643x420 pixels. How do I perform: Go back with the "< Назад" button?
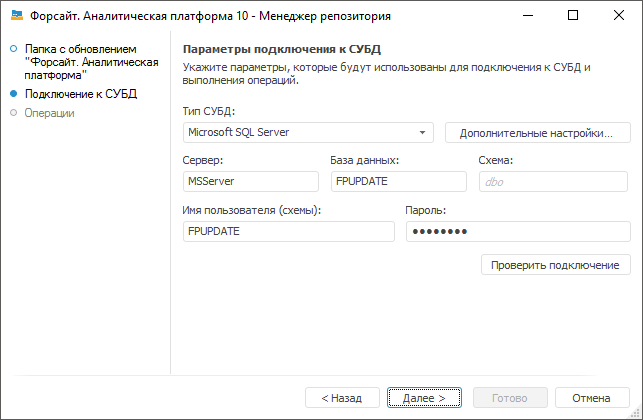pyautogui.click(x=342, y=397)
